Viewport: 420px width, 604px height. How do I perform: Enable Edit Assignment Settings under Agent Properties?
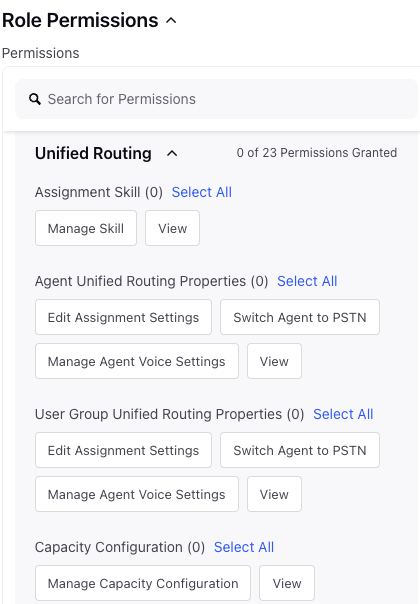pos(123,317)
